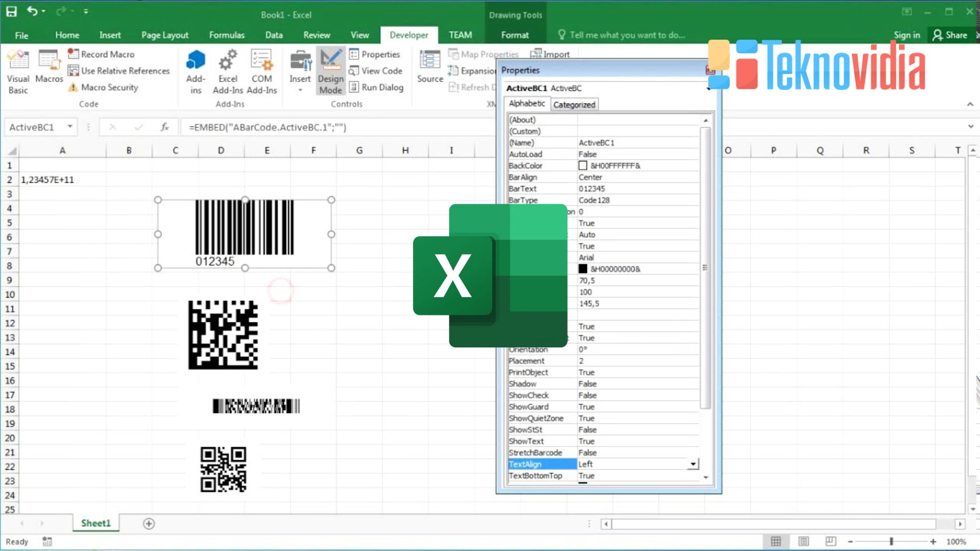This screenshot has height=551, width=980.
Task: Toggle Design Mode off
Action: (330, 71)
